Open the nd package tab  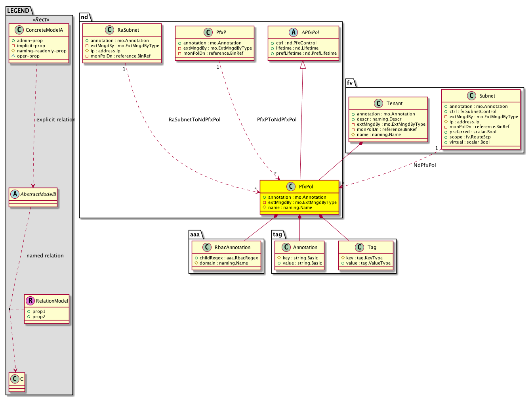[85, 17]
